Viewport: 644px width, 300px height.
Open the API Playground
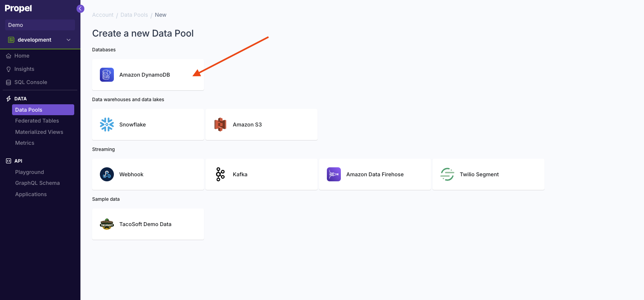(30, 172)
